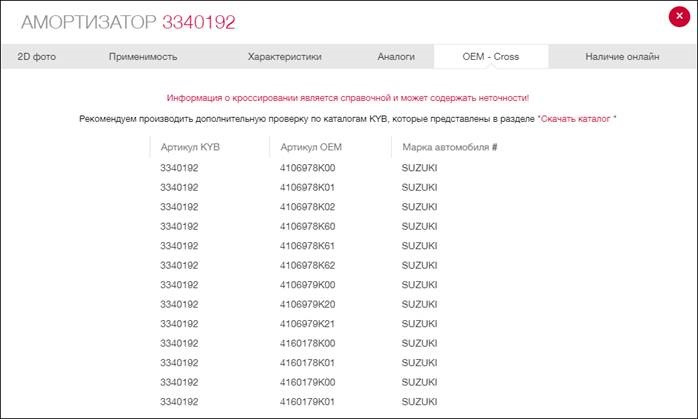Go to the Аналоги tab
Viewport: 698px width, 419px height.
tap(396, 57)
